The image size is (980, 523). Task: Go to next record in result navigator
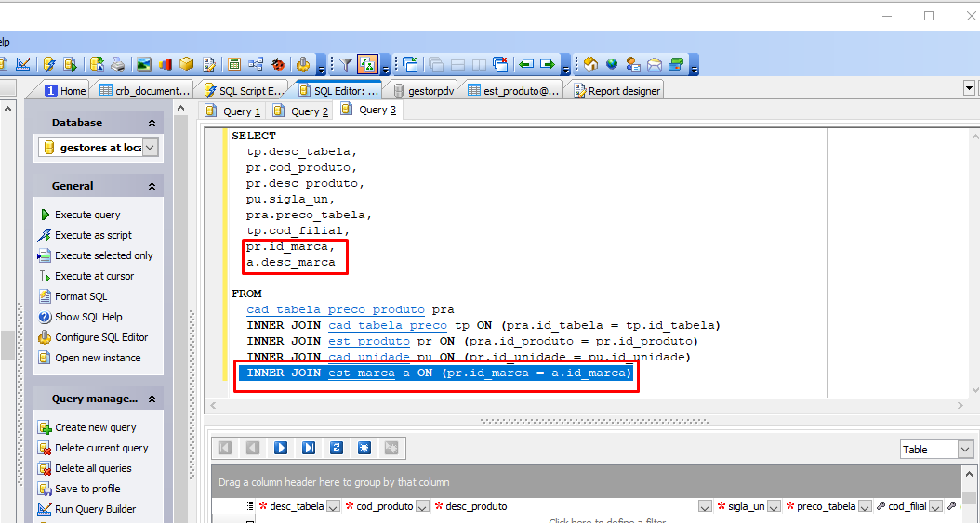(281, 448)
